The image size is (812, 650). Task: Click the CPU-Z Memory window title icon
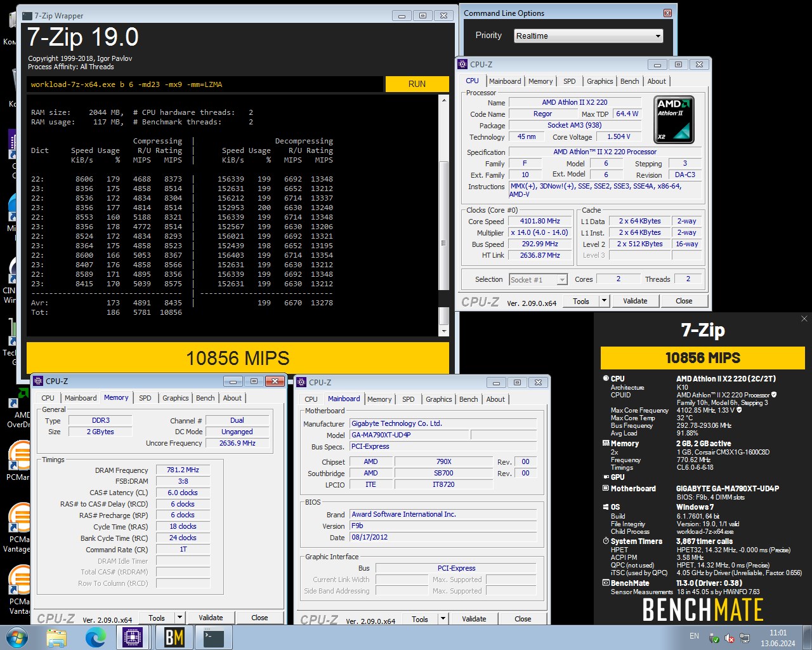click(x=37, y=381)
